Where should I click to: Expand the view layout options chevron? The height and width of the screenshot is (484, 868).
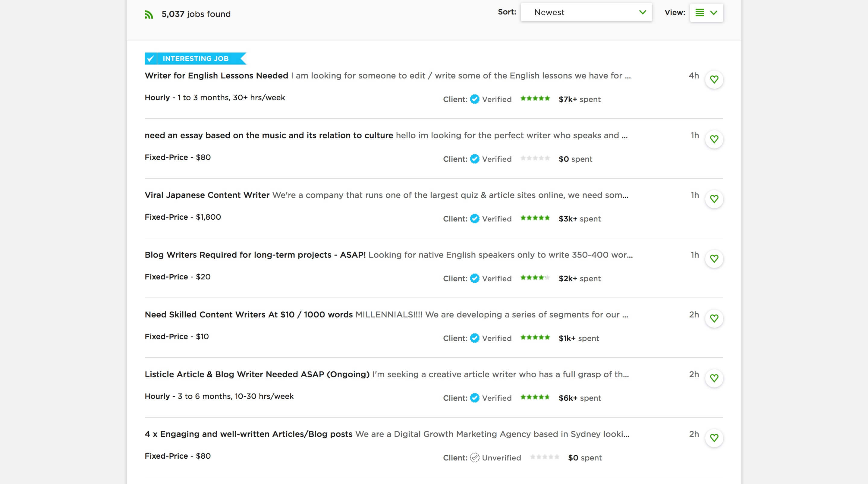714,12
